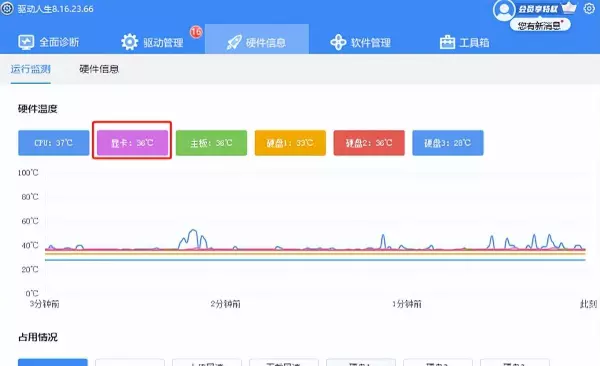Click the 硬件温度 section heading

[38, 109]
